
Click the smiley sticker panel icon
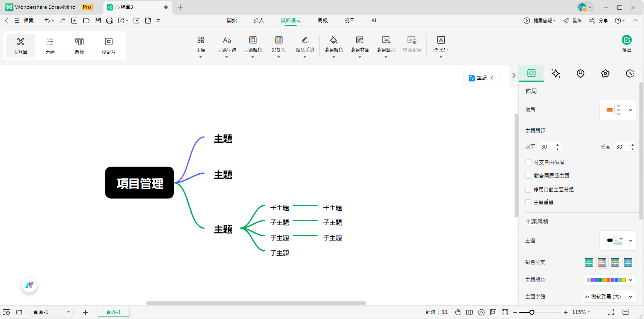[580, 73]
